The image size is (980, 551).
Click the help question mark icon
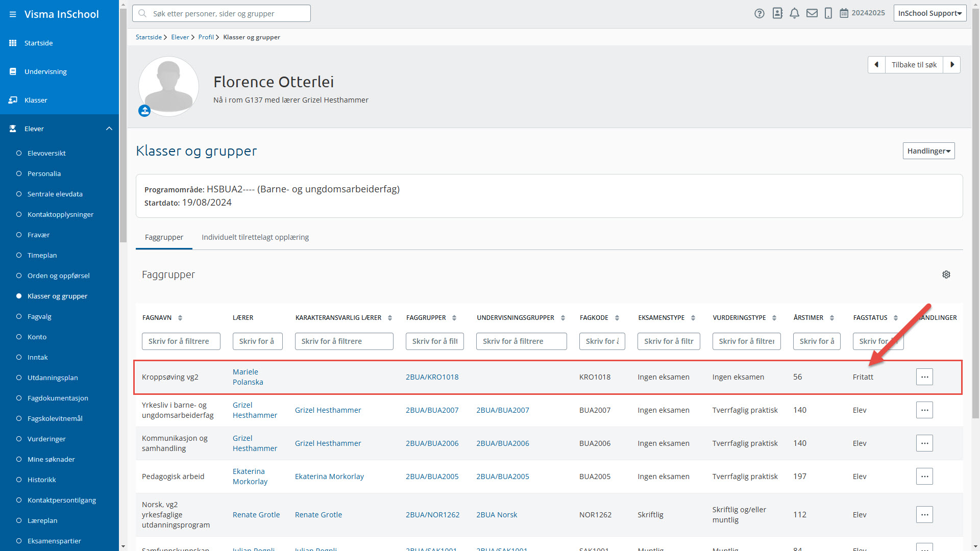tap(759, 14)
